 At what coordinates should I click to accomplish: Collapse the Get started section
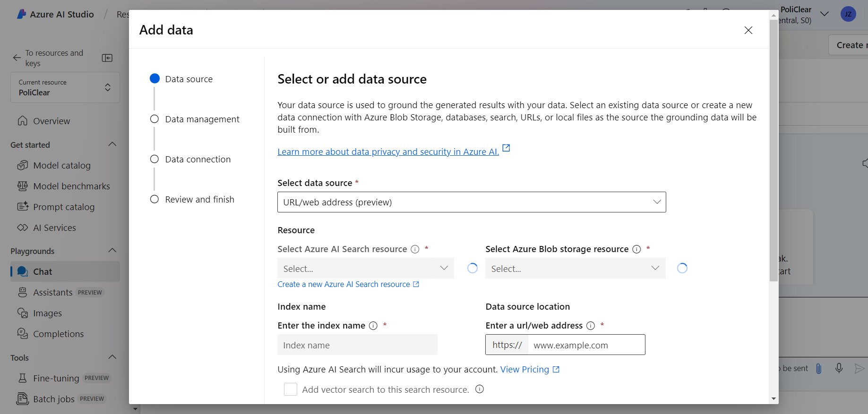tap(112, 144)
